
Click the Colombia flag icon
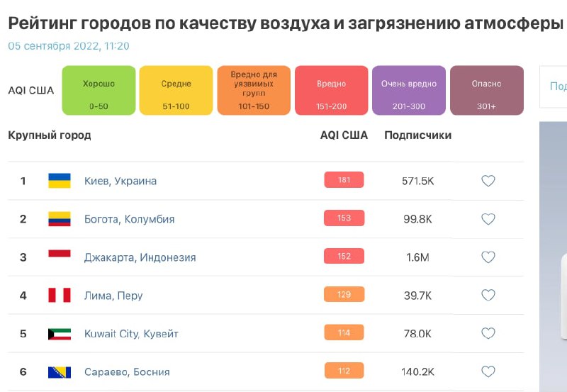(59, 219)
